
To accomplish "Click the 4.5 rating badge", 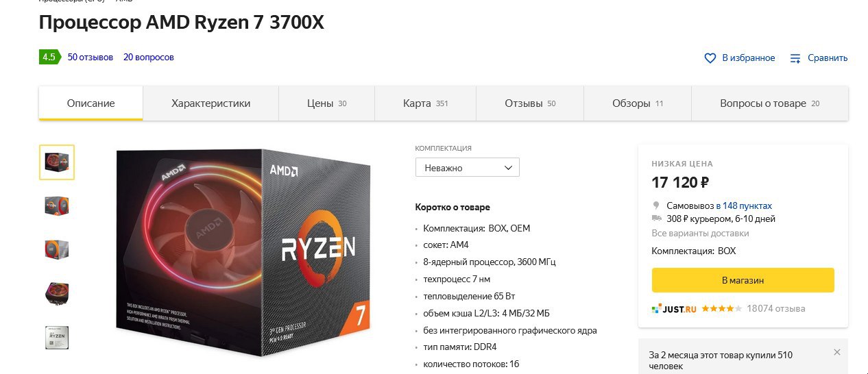I will point(49,57).
